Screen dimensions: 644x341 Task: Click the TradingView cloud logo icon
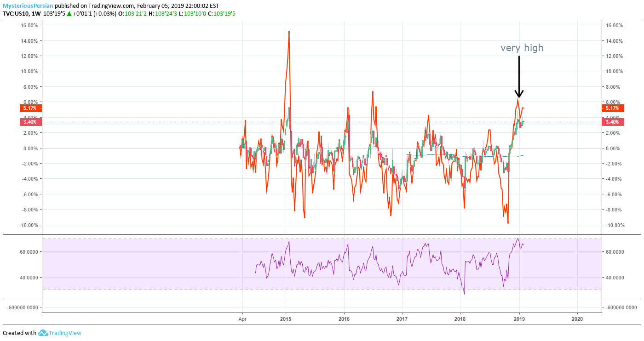tap(43, 333)
